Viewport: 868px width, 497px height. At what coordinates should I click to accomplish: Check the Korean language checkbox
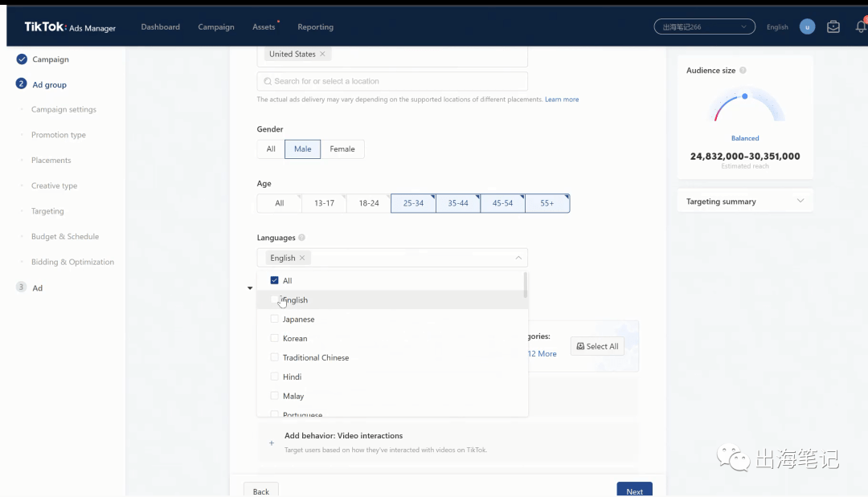tap(274, 338)
